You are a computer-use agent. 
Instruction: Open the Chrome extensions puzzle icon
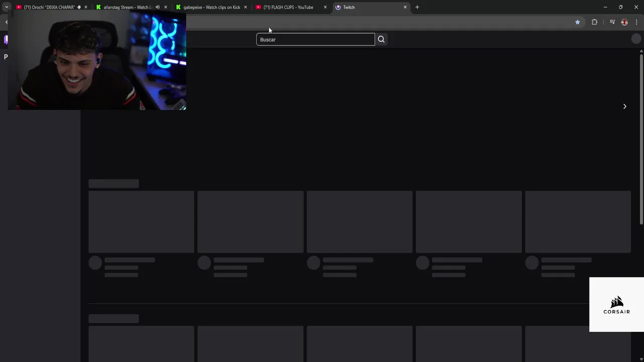coord(594,22)
